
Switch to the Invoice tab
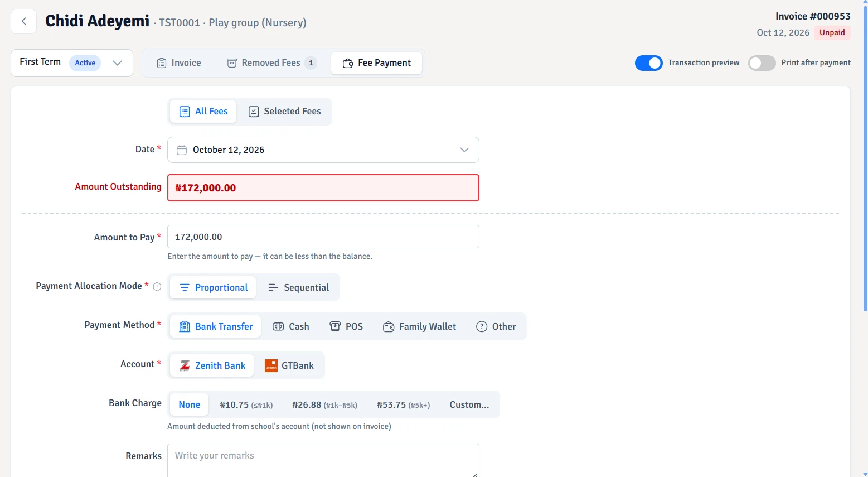point(179,63)
